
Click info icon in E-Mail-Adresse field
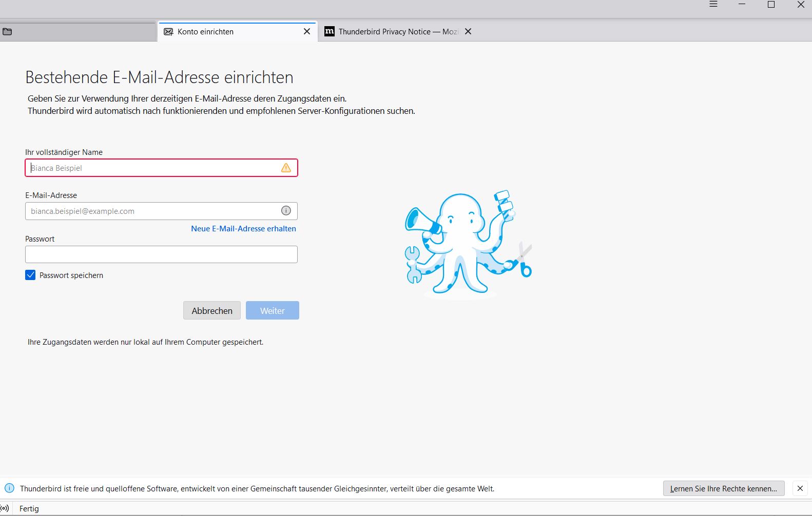click(x=286, y=211)
